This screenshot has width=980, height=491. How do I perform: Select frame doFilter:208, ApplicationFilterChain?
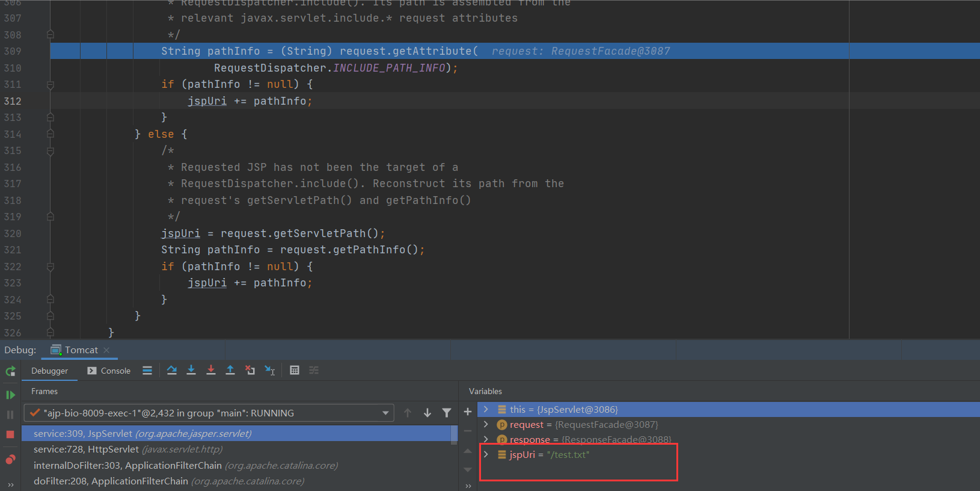point(236,481)
